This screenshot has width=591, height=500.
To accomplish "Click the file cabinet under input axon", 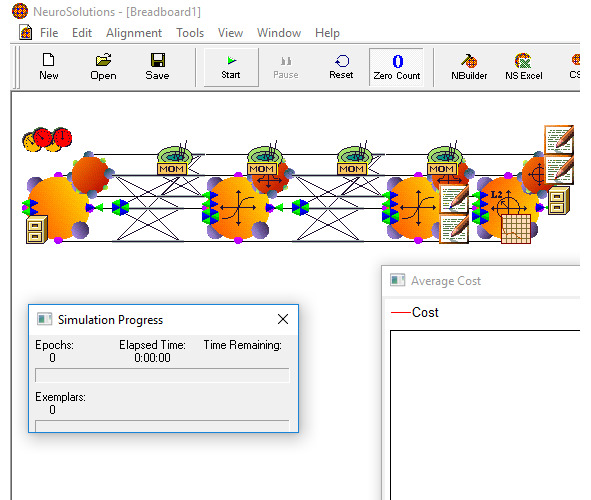I will [37, 229].
